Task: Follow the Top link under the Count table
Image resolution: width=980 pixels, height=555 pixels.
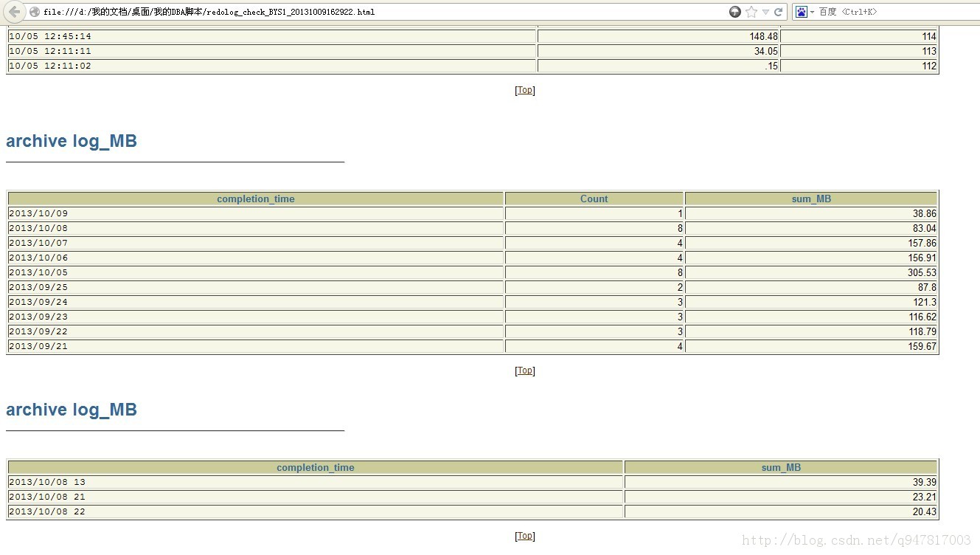Action: 524,370
